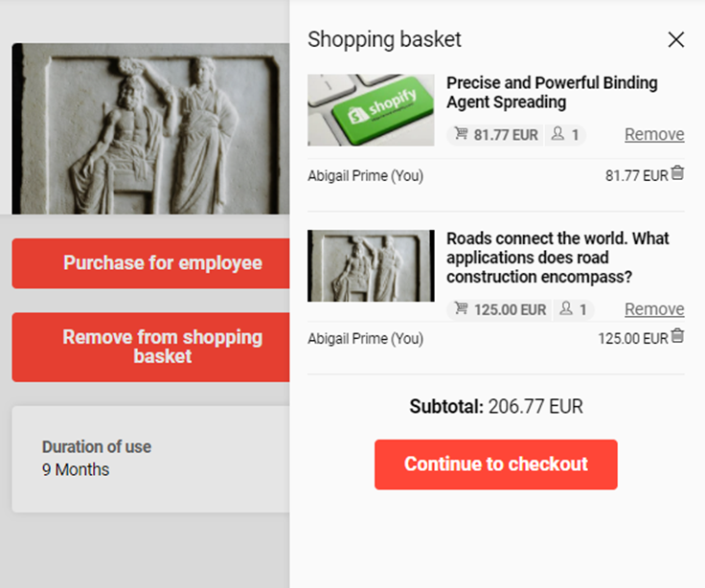Continue to checkout
This screenshot has height=588, width=705.
click(495, 464)
